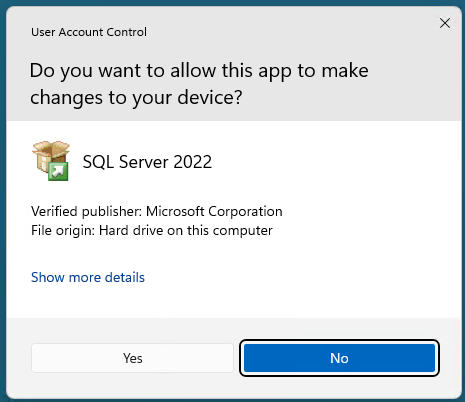Click the User Account Control title text
The width and height of the screenshot is (465, 402).
click(x=89, y=32)
